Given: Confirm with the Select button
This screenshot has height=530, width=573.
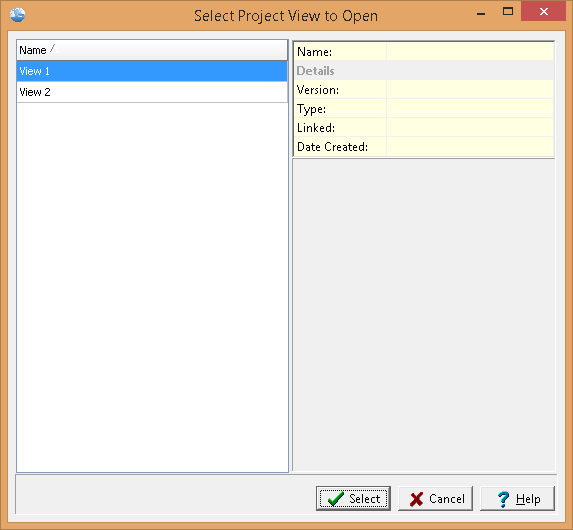Looking at the screenshot, I should point(353,499).
